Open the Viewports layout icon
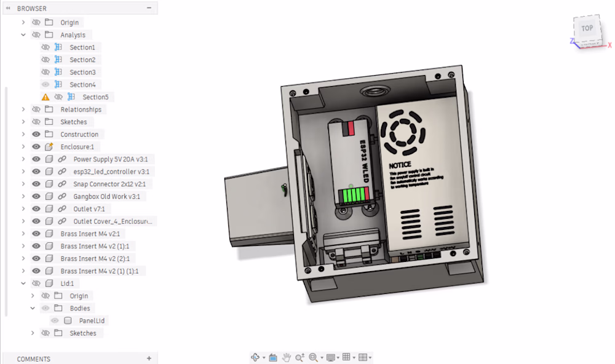The height and width of the screenshot is (364, 615). point(363,357)
